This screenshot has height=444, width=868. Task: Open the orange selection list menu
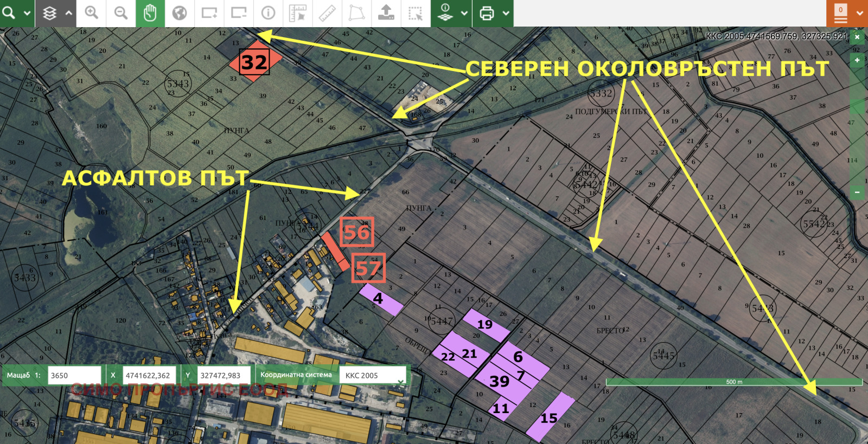[x=841, y=14]
